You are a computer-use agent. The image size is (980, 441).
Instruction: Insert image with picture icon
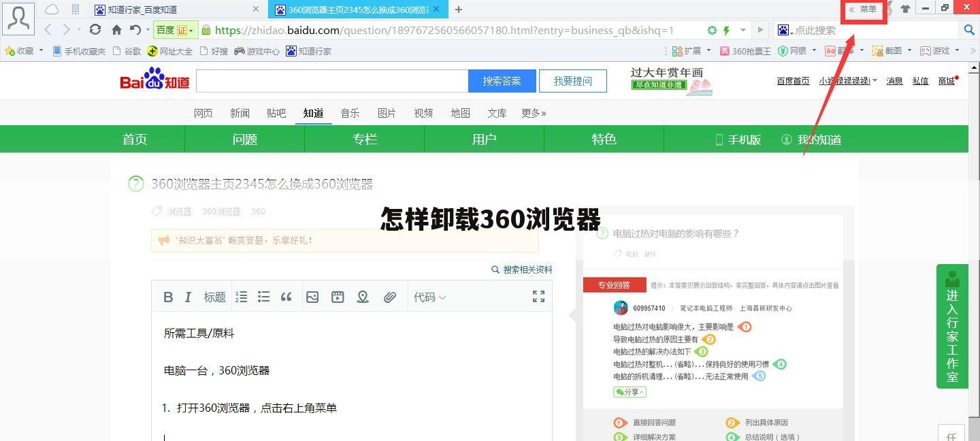point(312,297)
